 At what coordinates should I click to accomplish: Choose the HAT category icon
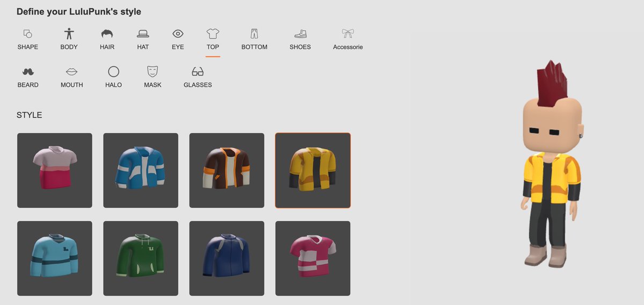143,34
